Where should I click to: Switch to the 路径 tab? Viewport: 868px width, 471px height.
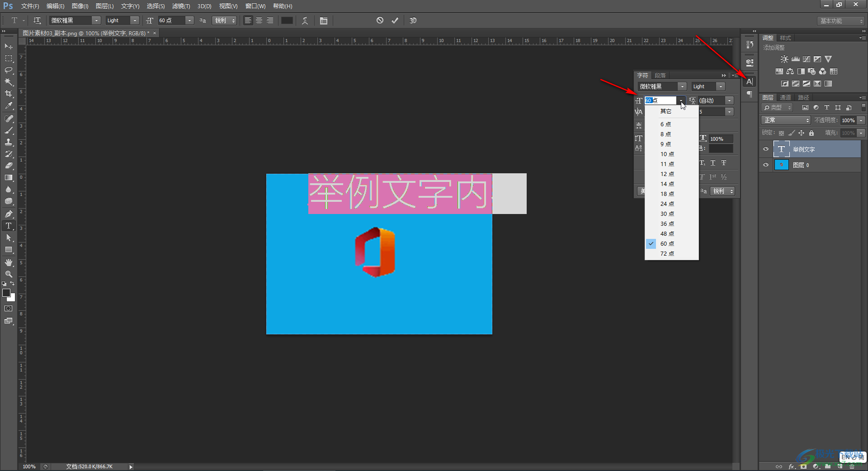click(x=803, y=97)
